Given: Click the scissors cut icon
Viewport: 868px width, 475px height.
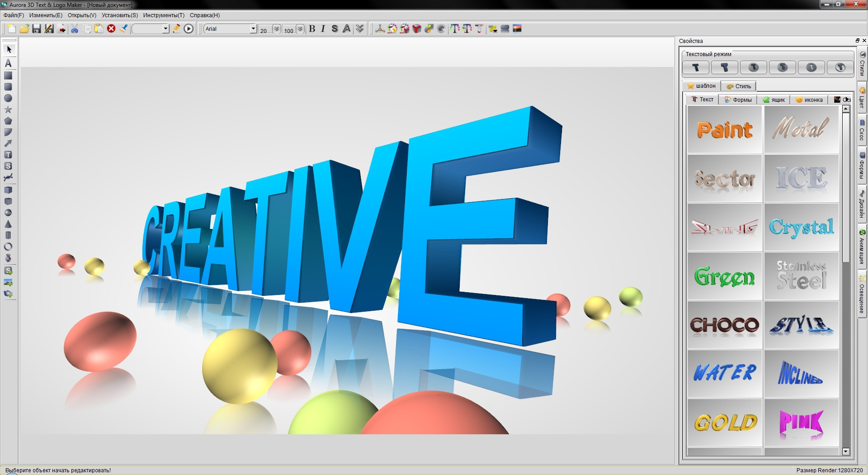Looking at the screenshot, I should click(x=75, y=29).
